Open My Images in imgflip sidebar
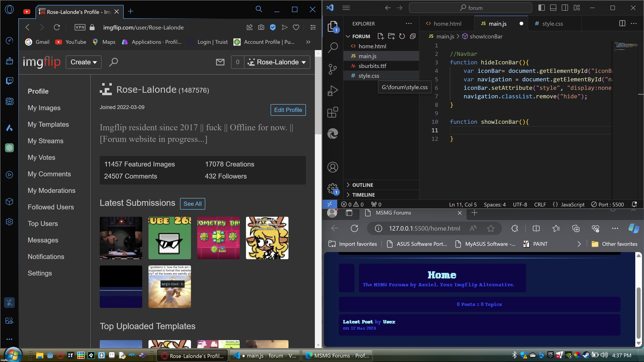 click(x=44, y=108)
